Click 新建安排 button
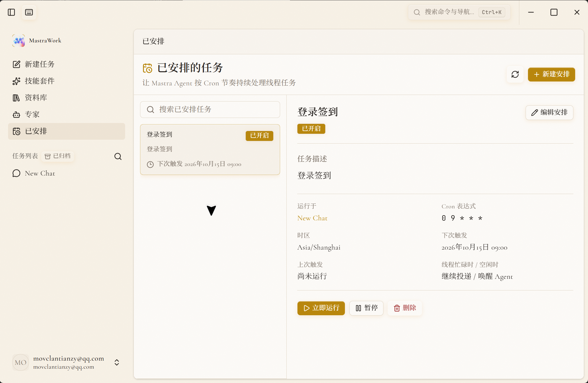The height and width of the screenshot is (383, 588). pyautogui.click(x=551, y=74)
